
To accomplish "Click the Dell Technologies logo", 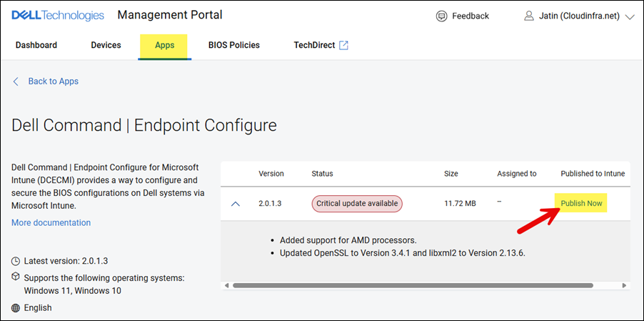I will 58,15.
